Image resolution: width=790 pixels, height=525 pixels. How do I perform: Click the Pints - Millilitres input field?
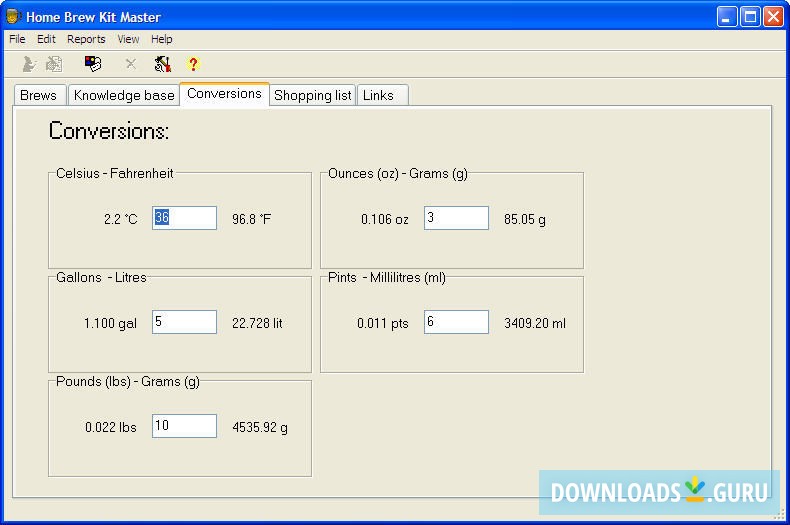pos(456,322)
